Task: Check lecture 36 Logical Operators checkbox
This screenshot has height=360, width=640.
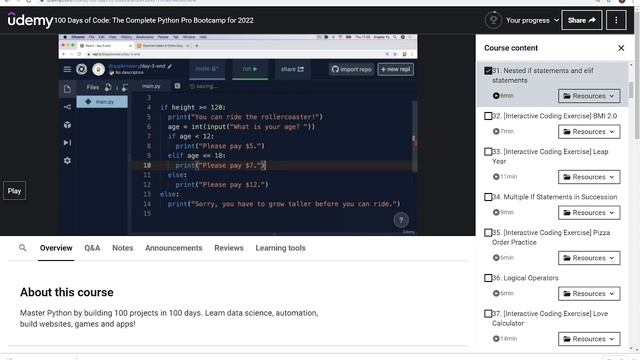Action: 488,278
